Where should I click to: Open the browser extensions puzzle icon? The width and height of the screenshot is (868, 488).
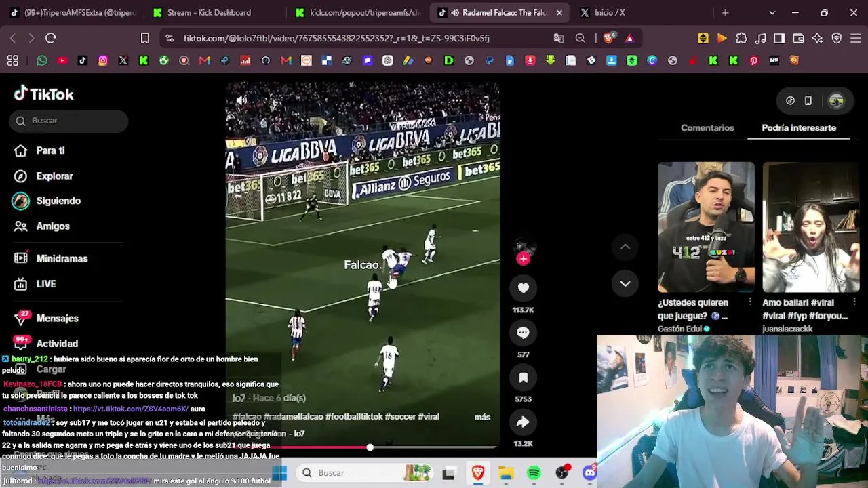741,38
